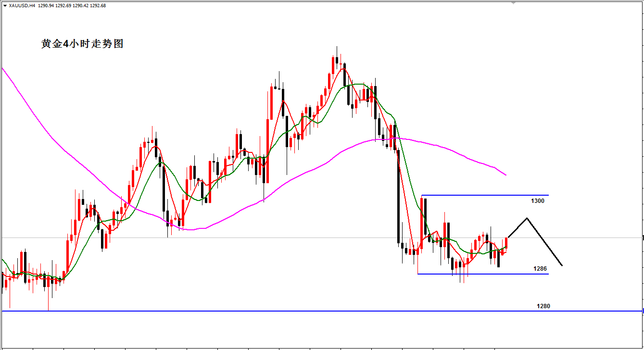Click the 1290.42 low price value
644x350 pixels.
click(x=80, y=6)
